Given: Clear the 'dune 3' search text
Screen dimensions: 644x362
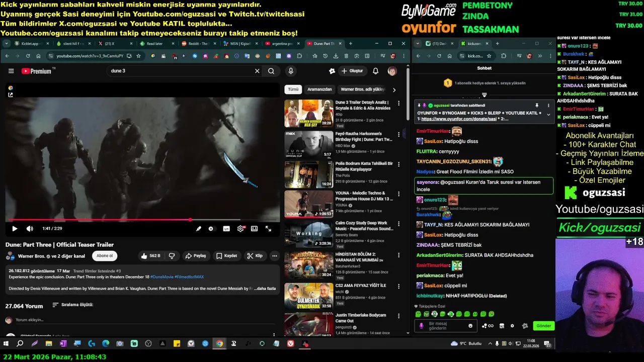Looking at the screenshot, I should point(257,71).
